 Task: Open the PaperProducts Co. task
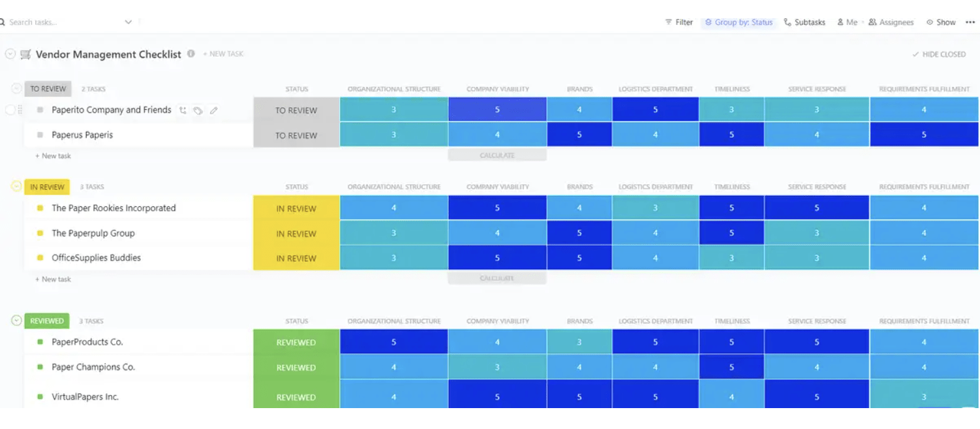87,342
